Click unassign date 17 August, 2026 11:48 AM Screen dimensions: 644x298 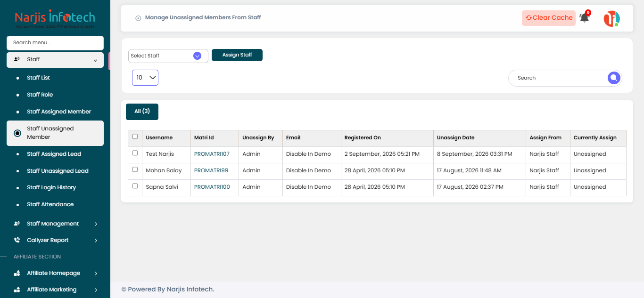(x=469, y=170)
